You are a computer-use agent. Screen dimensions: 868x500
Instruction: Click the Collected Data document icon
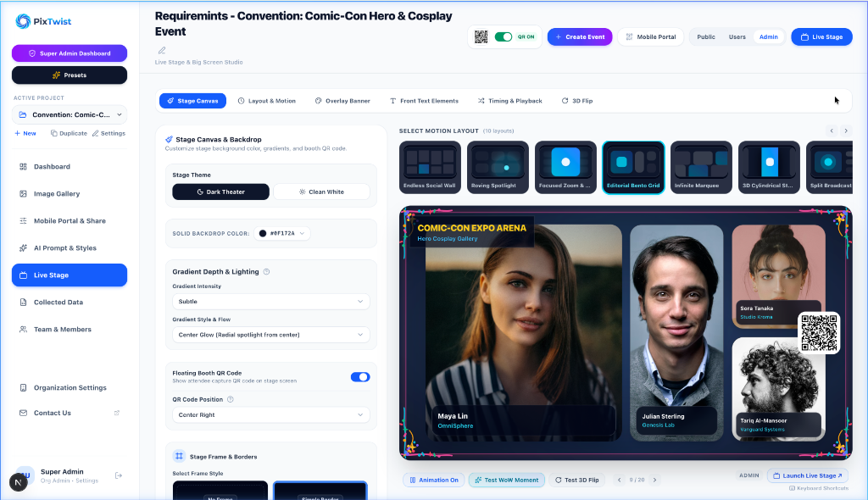23,303
